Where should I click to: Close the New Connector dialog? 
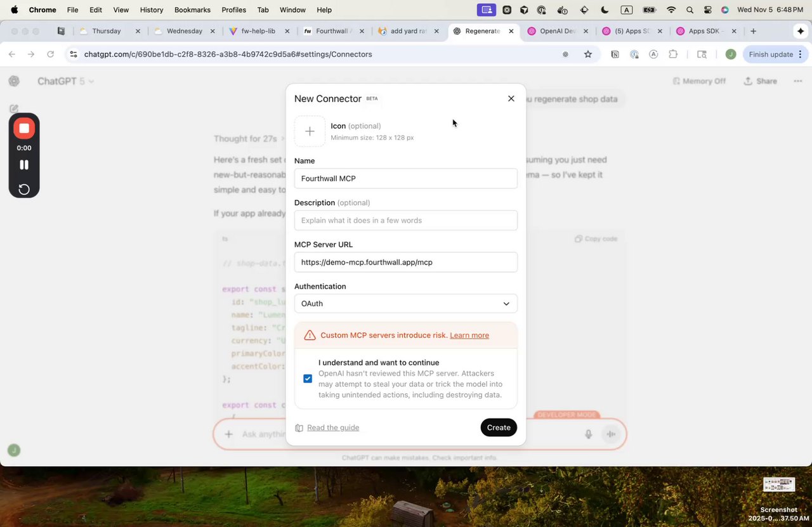coord(511,98)
